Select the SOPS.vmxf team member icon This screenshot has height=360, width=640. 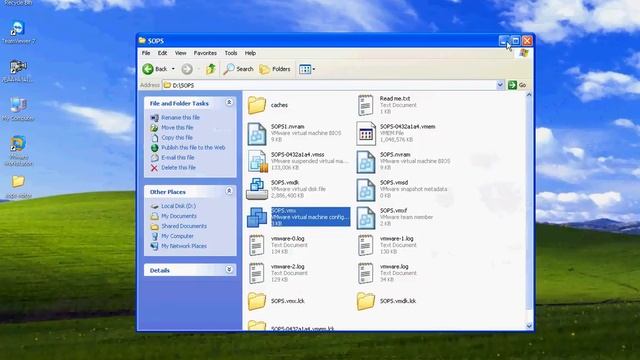point(366,218)
